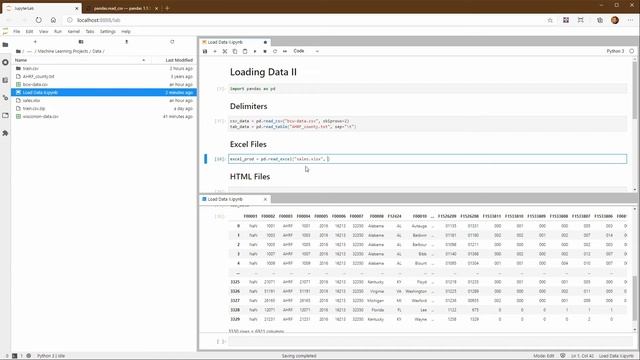Open the View menu
The width and height of the screenshot is (640, 360).
point(43,31)
